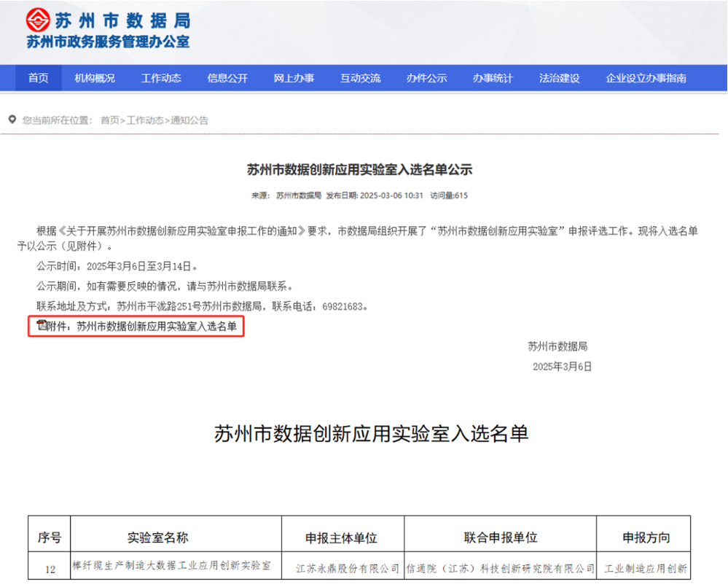Open attachment 苏州市数据创新应用实验室入选名单 link
728x587 pixels.
pyautogui.click(x=157, y=326)
